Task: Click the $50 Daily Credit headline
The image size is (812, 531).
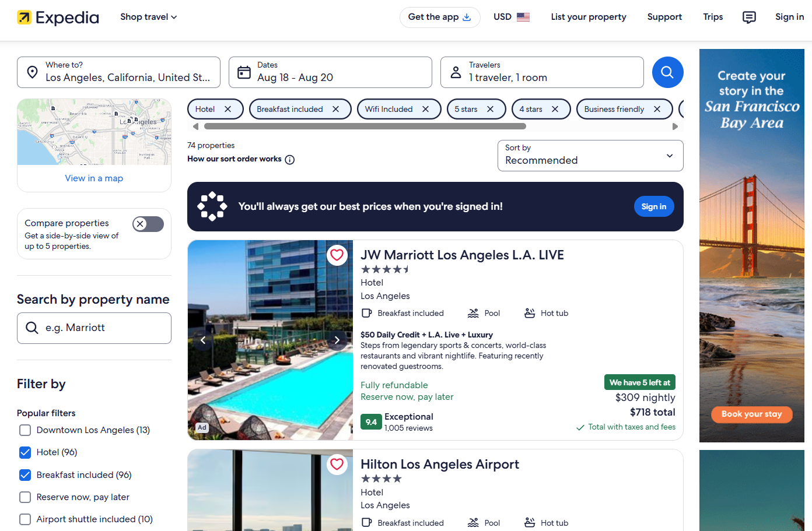Action: click(x=426, y=335)
